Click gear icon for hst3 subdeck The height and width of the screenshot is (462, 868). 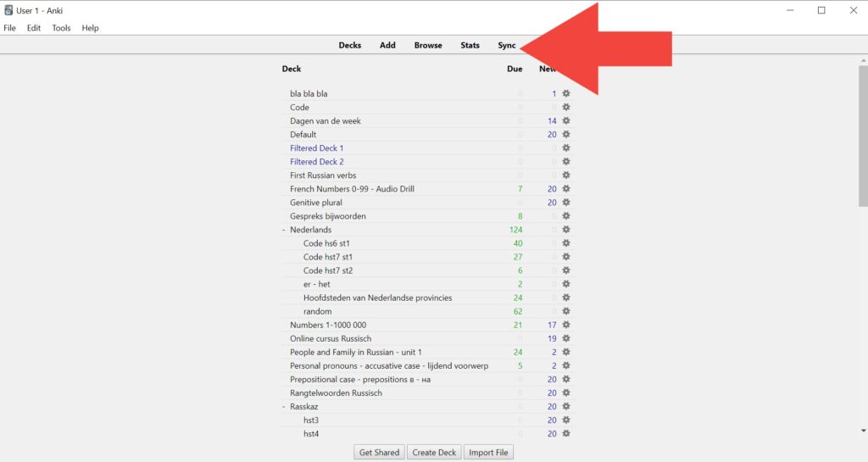(565, 420)
